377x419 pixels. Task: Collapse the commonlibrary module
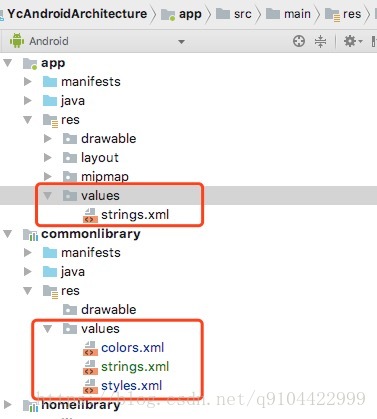pyautogui.click(x=8, y=234)
